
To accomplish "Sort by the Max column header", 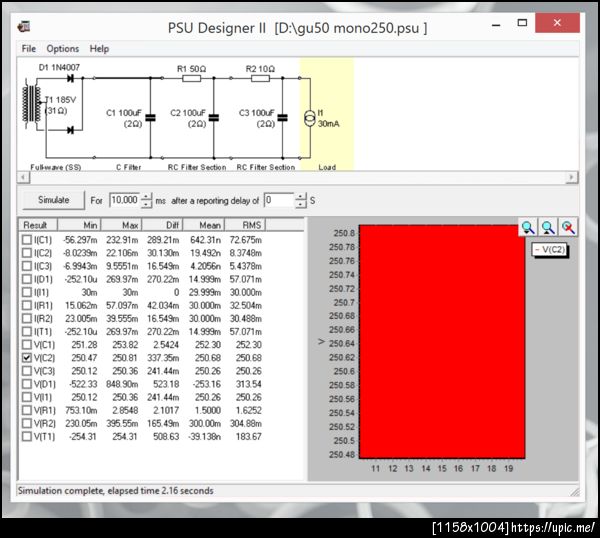I will (x=122, y=225).
